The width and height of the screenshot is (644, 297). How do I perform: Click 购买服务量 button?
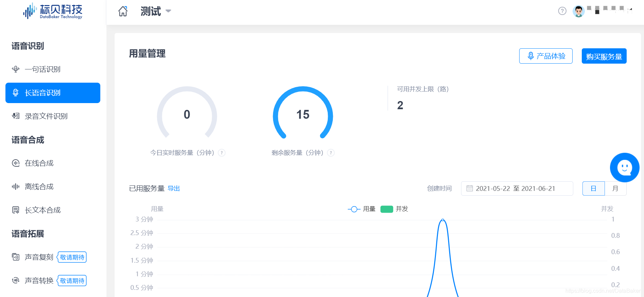[604, 56]
